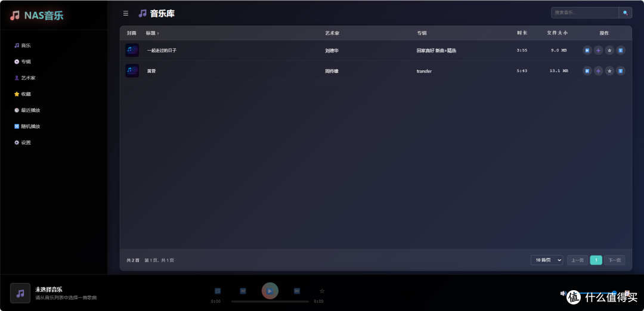The width and height of the screenshot is (644, 311).
Task: Click the 艺术家 column header
Action: point(332,33)
